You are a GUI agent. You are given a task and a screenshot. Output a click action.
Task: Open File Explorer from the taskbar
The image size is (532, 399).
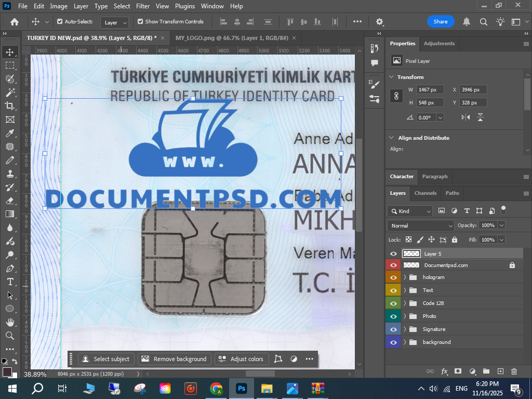pos(267,389)
